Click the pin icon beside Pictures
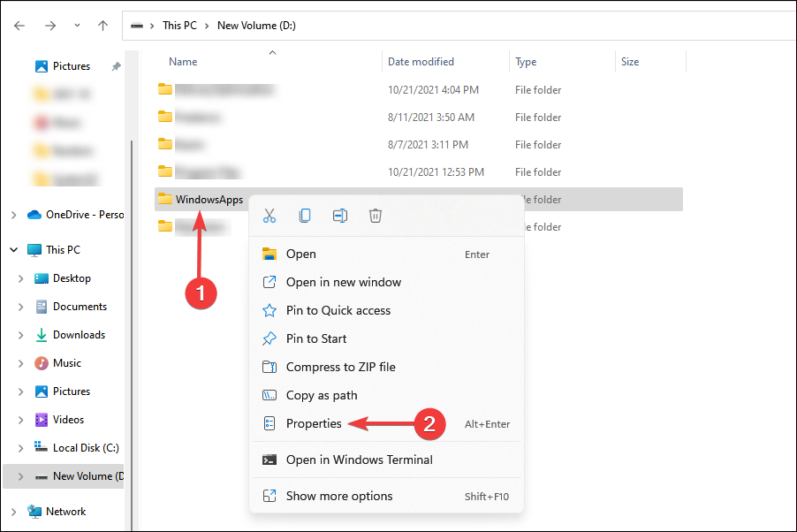This screenshot has width=797, height=532. point(116,66)
